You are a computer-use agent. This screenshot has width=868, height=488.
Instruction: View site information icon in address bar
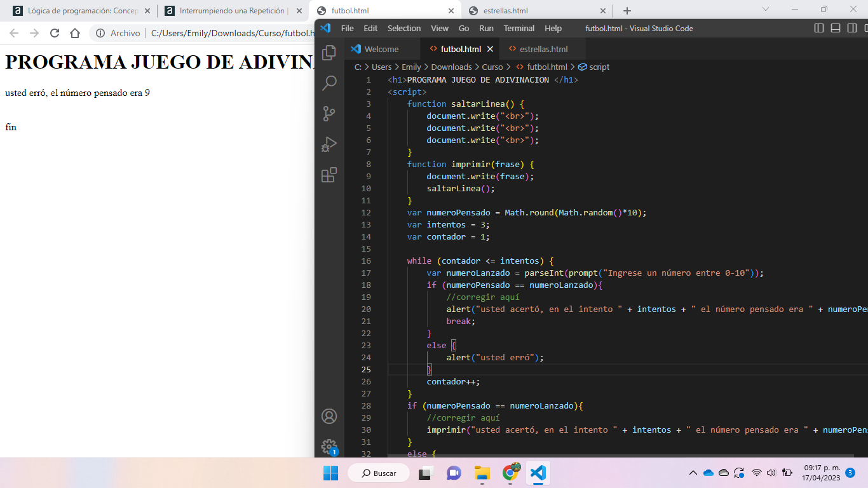100,33
